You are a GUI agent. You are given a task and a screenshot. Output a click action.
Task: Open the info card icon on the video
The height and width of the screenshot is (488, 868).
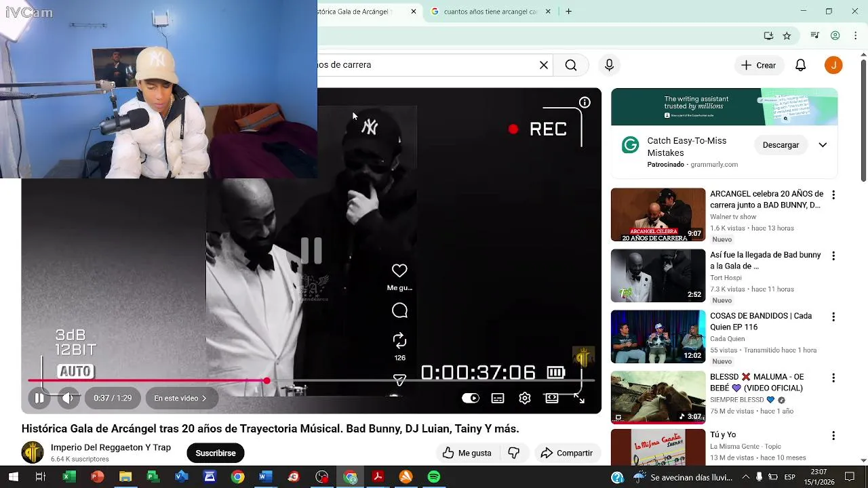pos(585,102)
